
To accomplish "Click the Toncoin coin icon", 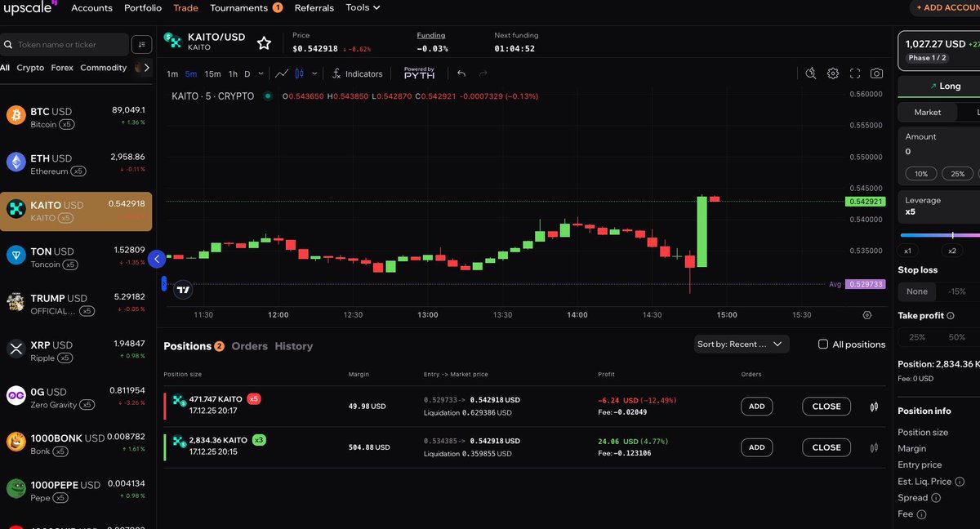I will (16, 256).
